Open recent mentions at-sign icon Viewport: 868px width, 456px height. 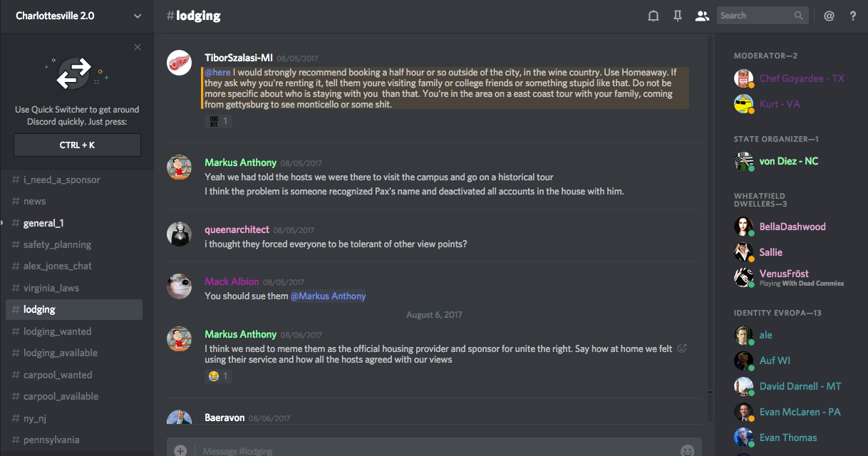829,16
